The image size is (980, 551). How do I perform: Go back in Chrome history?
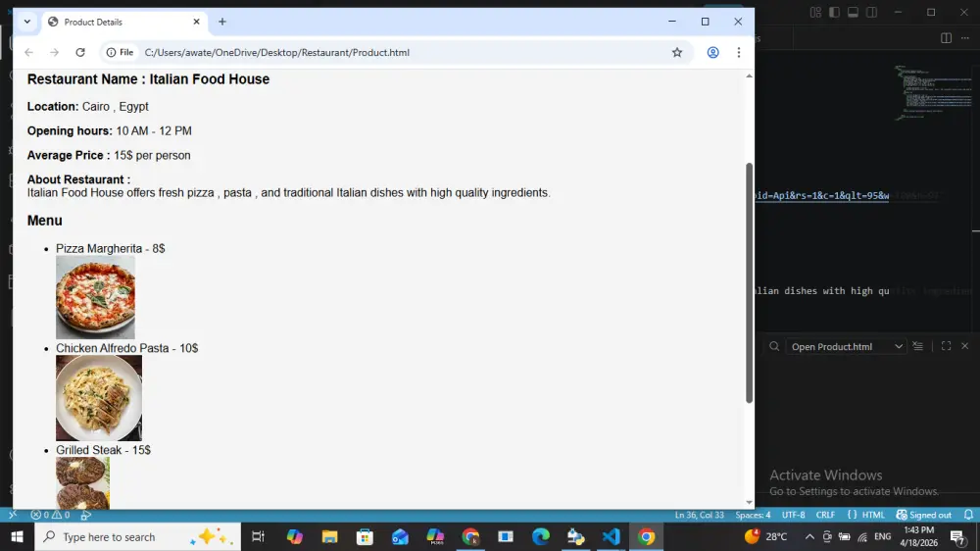28,53
